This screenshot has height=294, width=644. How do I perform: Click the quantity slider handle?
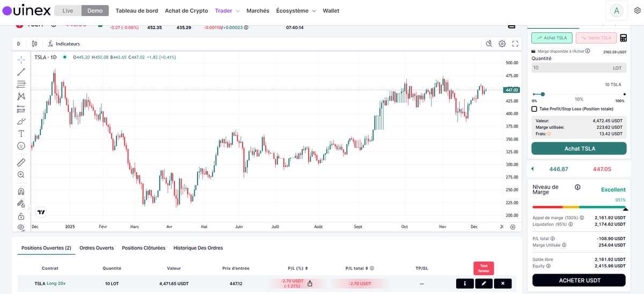[543, 94]
